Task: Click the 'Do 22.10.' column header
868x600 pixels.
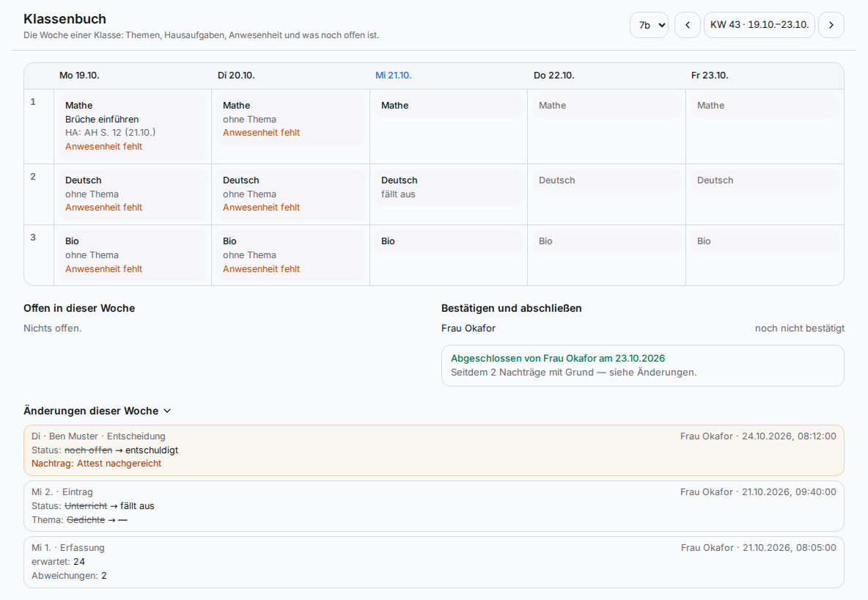Action: point(554,76)
